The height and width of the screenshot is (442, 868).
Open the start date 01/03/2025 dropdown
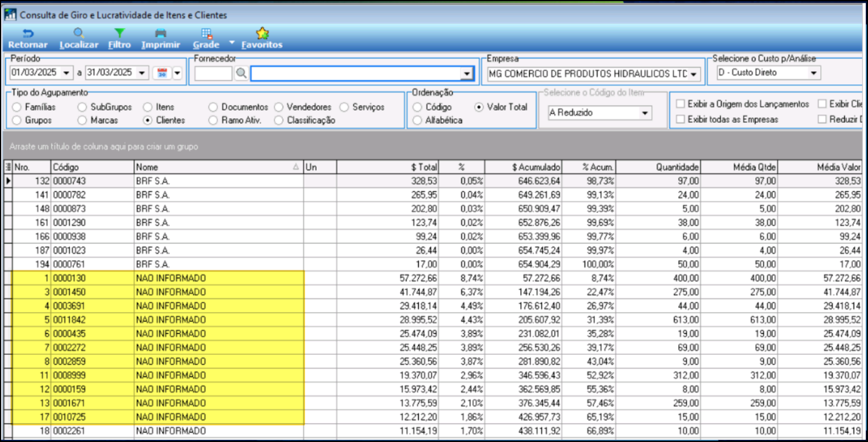click(x=67, y=73)
